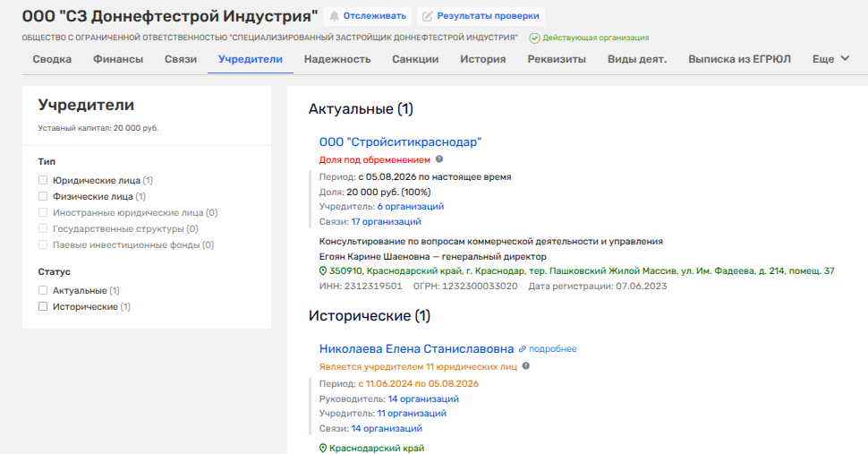Click the Актуальные (1) section heading
The image size is (868, 454).
[x=361, y=109]
